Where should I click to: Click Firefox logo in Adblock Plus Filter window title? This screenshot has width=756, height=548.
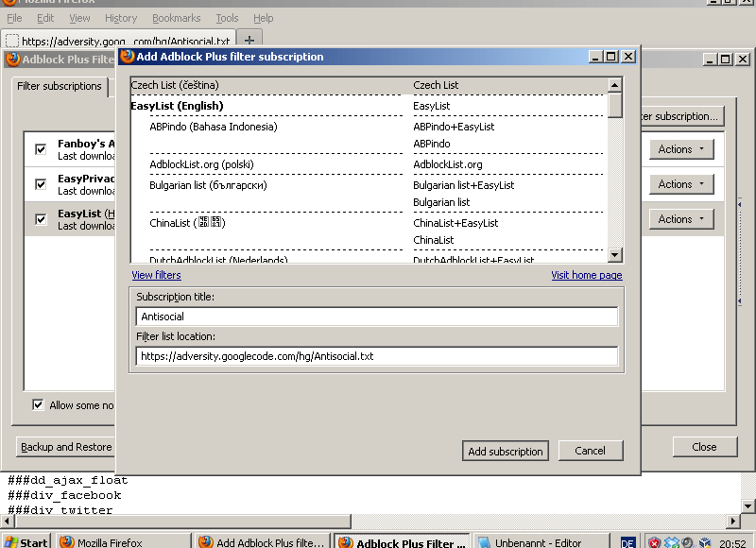(x=13, y=60)
